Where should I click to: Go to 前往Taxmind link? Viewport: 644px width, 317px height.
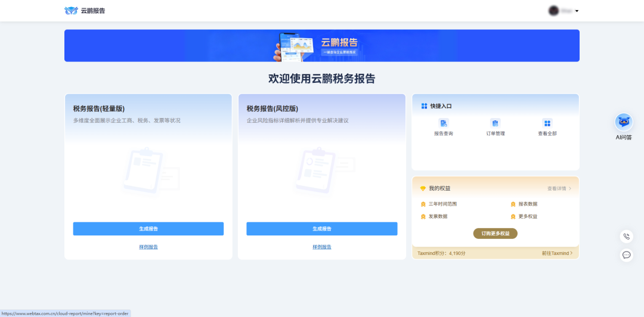[557, 253]
